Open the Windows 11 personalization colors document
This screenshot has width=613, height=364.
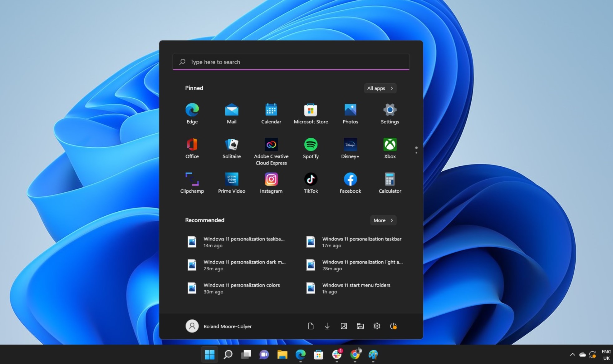(x=241, y=288)
